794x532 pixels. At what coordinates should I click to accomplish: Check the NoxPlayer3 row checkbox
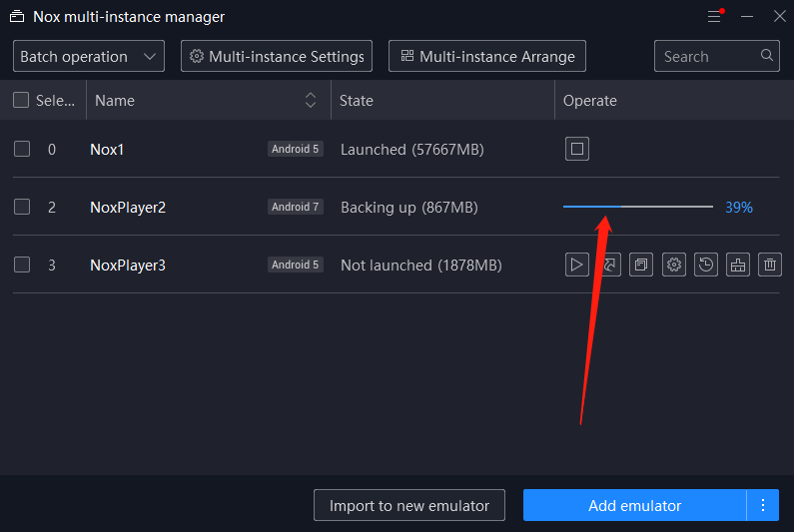click(22, 265)
